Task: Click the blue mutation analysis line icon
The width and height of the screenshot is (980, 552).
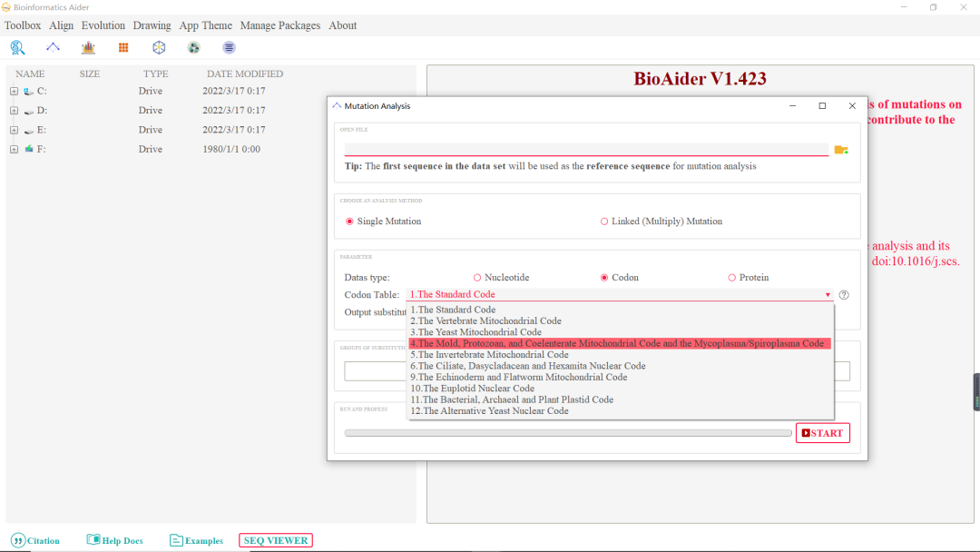Action: coord(54,47)
